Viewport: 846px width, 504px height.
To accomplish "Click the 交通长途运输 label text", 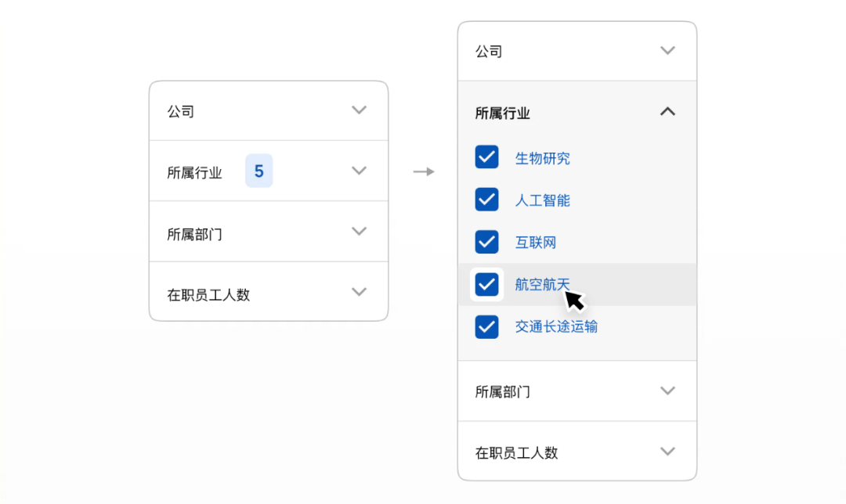I will pos(556,326).
